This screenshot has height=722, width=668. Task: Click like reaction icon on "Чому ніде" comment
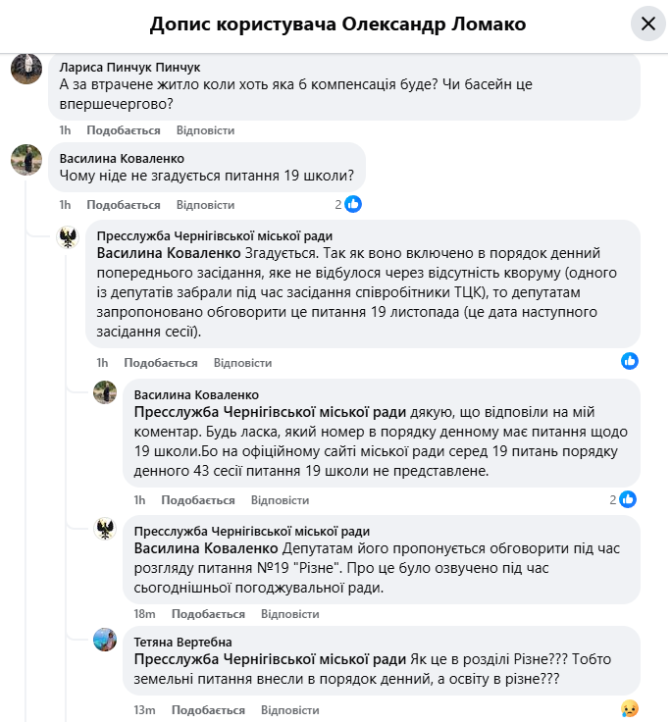coord(353,204)
